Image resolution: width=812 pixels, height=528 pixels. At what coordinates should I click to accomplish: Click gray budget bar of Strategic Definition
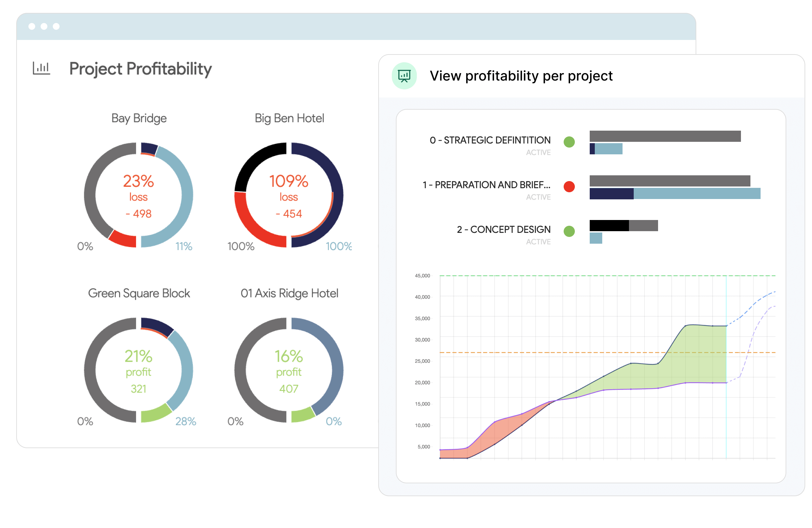(665, 136)
